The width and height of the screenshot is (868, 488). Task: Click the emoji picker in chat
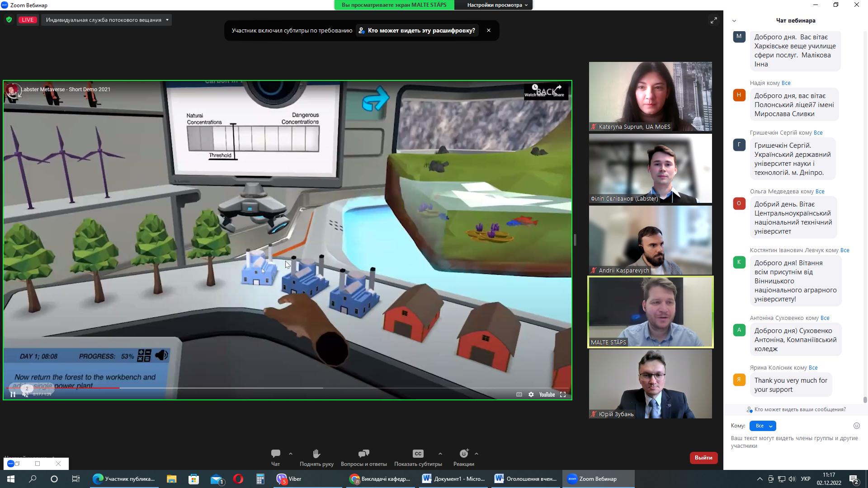pyautogui.click(x=856, y=426)
